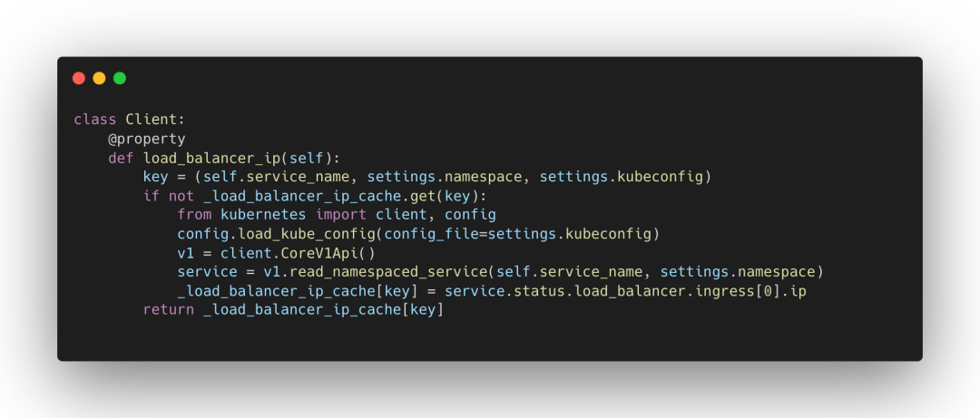Click the load_balancer_ip function name
This screenshot has width=980, height=418.
point(211,158)
